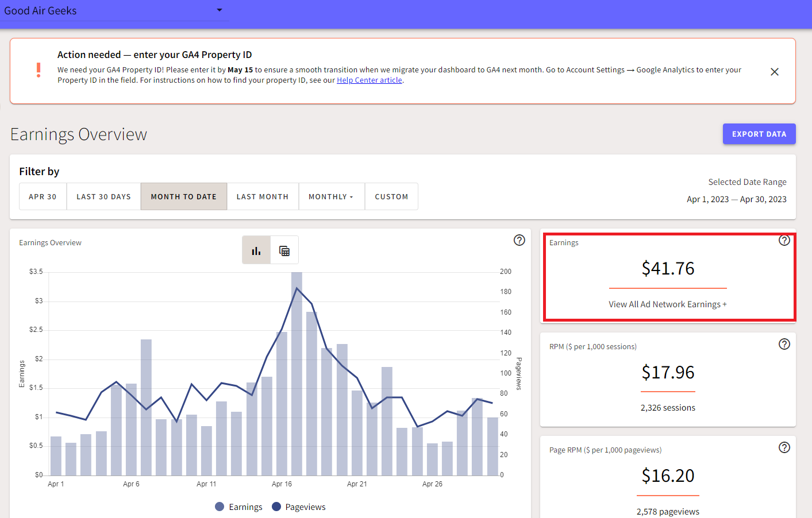Switch to table view of earnings
Viewport: 812px width, 518px height.
coord(284,250)
